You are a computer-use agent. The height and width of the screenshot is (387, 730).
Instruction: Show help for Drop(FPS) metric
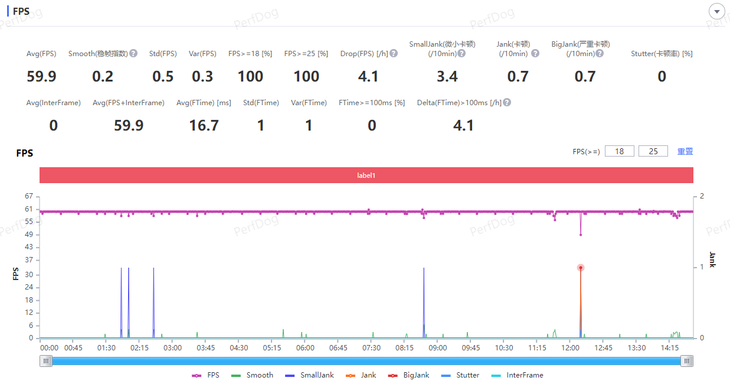394,54
